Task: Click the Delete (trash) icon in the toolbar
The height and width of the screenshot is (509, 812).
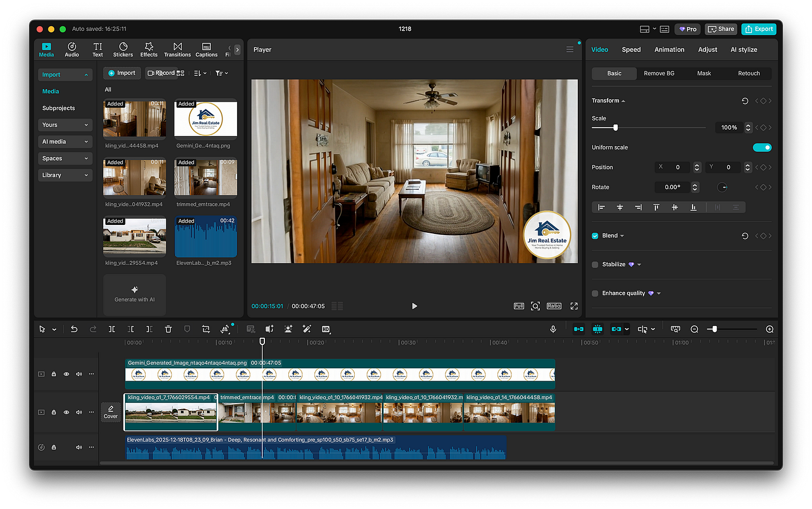Action: (x=168, y=329)
